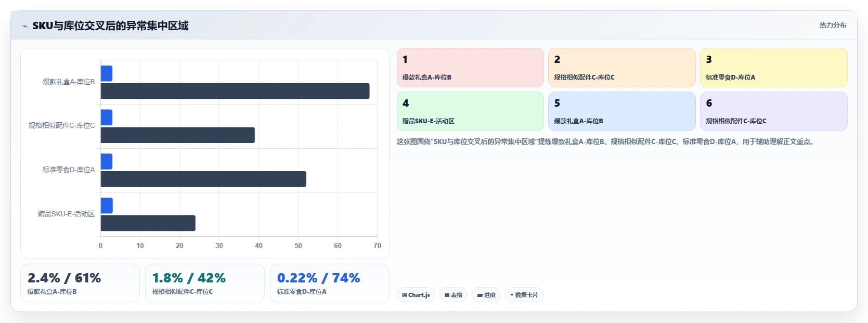
Task: Click the dark bar for 规格相似配件C-库位C
Action: tap(178, 135)
